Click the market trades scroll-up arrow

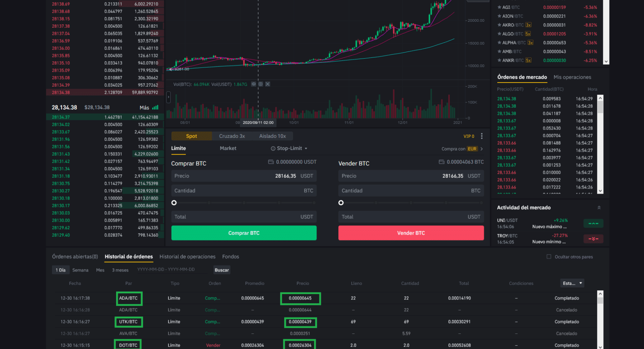[600, 98]
